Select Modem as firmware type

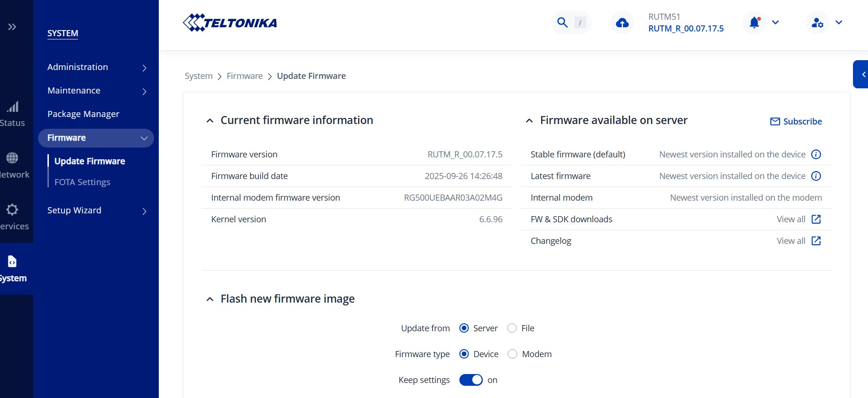coord(512,354)
